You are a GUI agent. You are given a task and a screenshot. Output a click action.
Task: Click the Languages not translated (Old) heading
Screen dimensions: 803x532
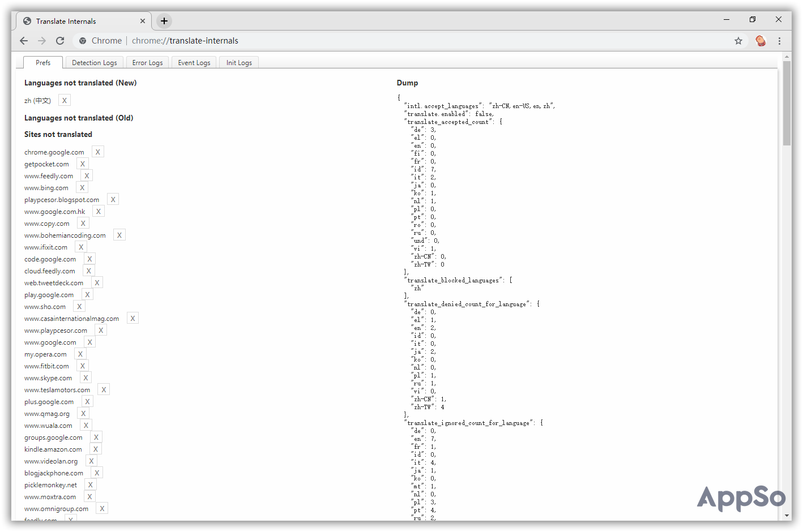point(79,118)
